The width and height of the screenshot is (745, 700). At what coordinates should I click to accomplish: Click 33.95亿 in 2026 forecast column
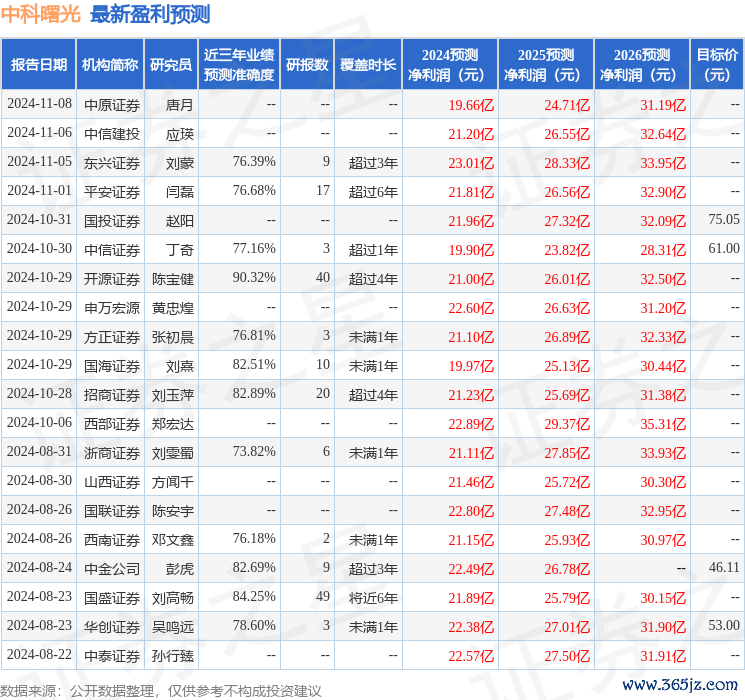pos(663,163)
